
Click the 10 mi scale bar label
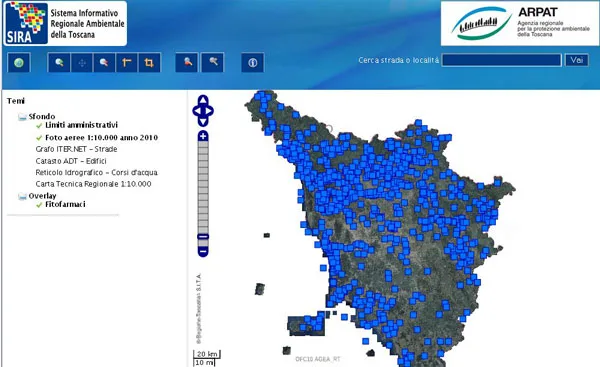point(205,362)
